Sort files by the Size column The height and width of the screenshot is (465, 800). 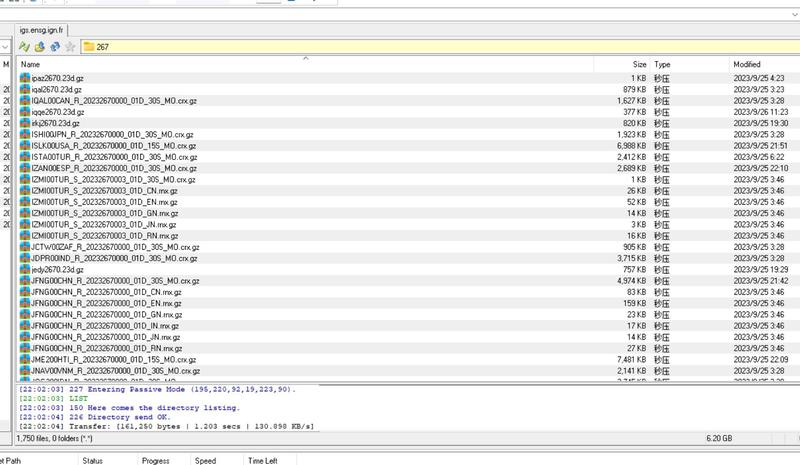(x=639, y=64)
